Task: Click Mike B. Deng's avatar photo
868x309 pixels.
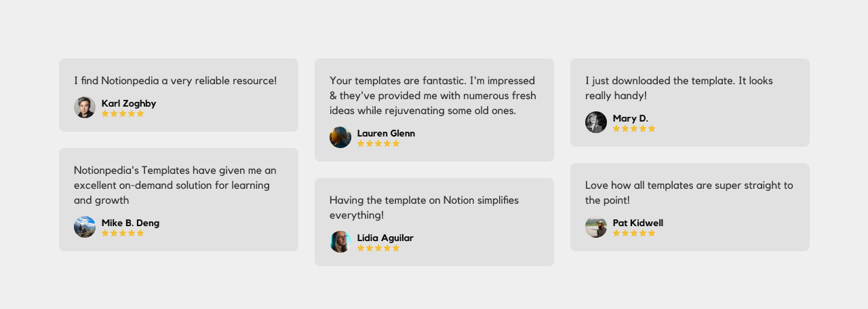Action: [x=85, y=227]
